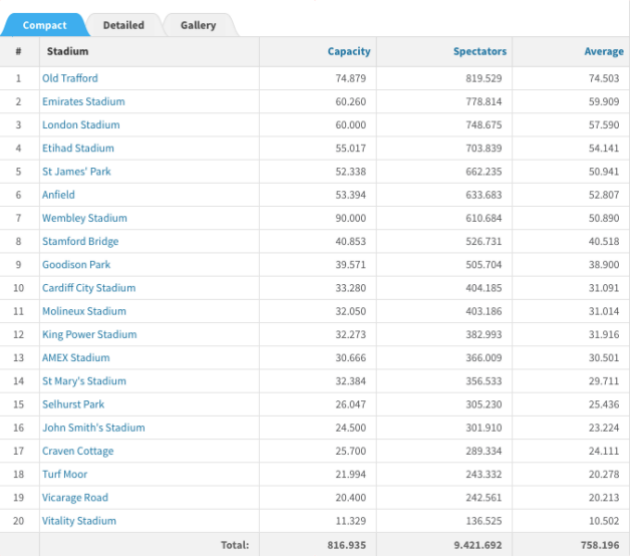Open the Craven Cottage link

(x=78, y=451)
